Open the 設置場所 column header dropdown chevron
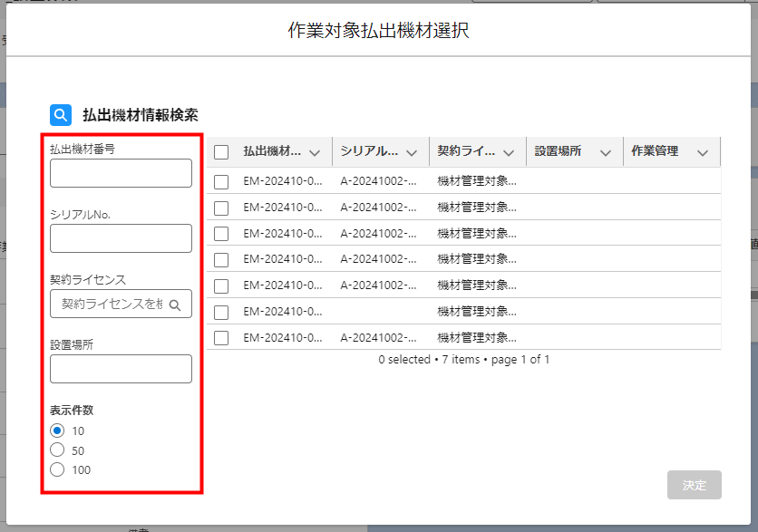 (x=606, y=152)
